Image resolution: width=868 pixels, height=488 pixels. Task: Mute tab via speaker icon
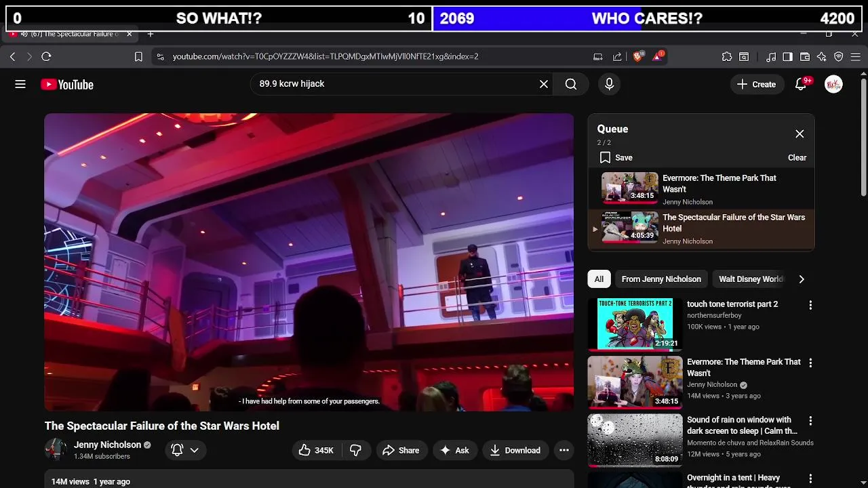24,34
